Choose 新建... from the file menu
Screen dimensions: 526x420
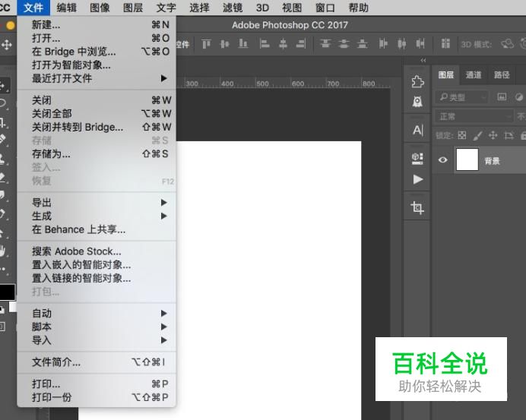(x=97, y=25)
